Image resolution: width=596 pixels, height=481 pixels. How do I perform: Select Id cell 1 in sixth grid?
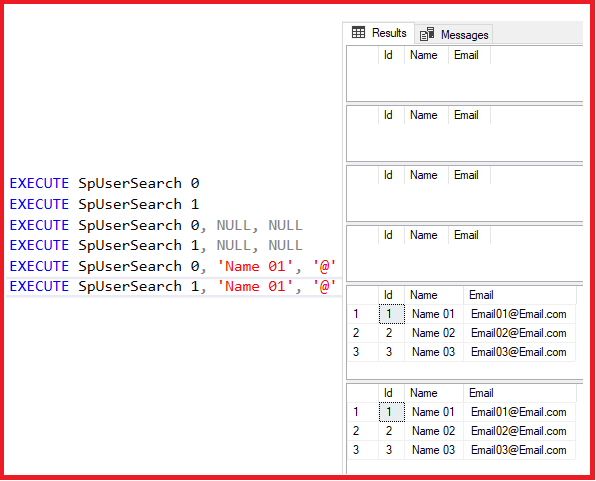click(x=392, y=412)
